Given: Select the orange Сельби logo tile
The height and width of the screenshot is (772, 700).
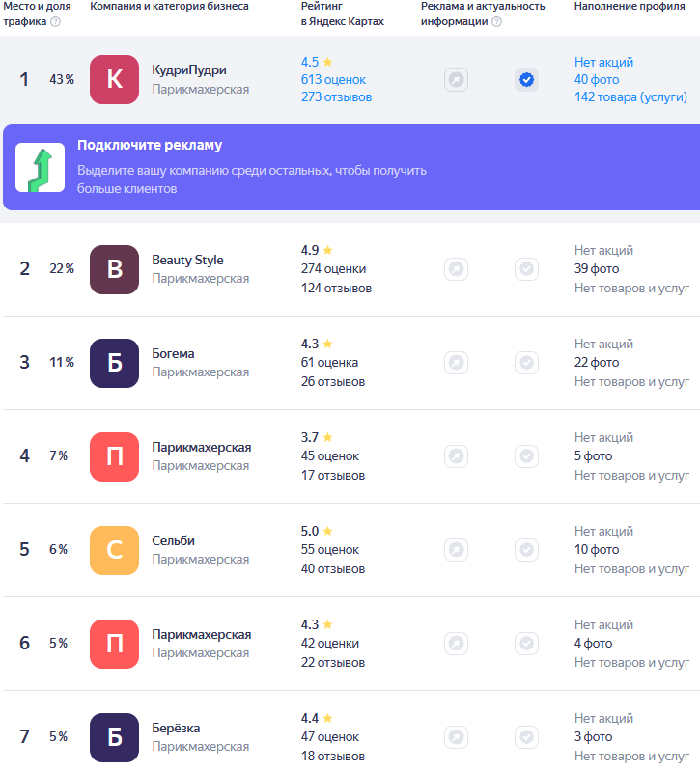Looking at the screenshot, I should (x=114, y=550).
